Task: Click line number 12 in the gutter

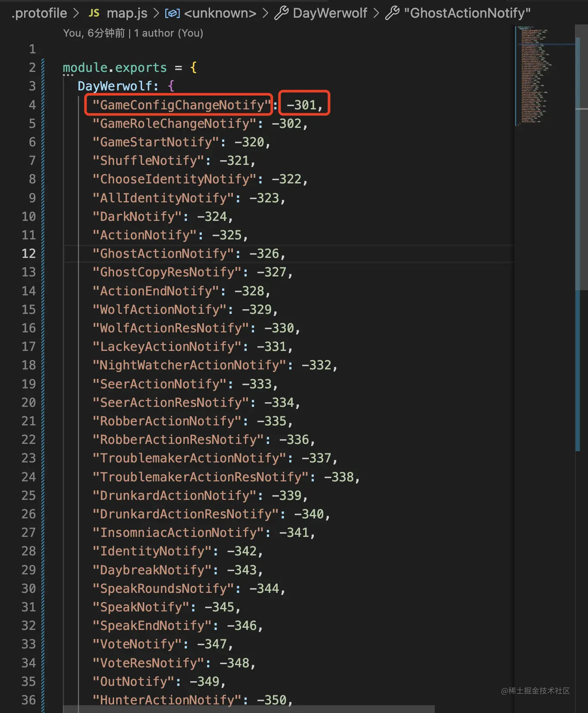Action: (28, 253)
